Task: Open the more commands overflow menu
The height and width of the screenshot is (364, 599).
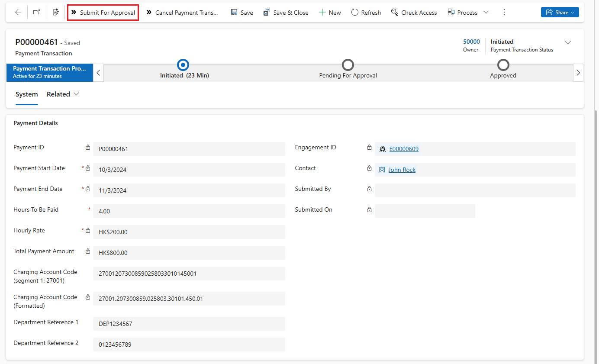Action: [504, 13]
